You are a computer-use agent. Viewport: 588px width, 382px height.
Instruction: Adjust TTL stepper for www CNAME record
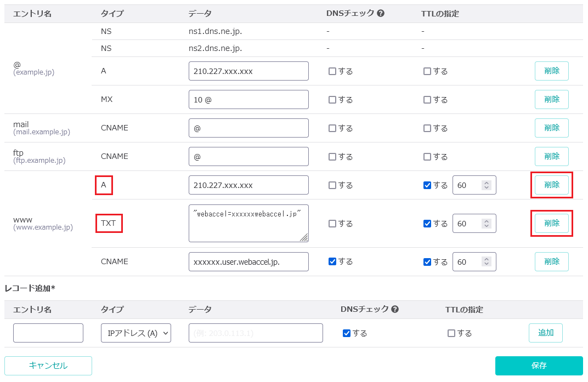[487, 261]
